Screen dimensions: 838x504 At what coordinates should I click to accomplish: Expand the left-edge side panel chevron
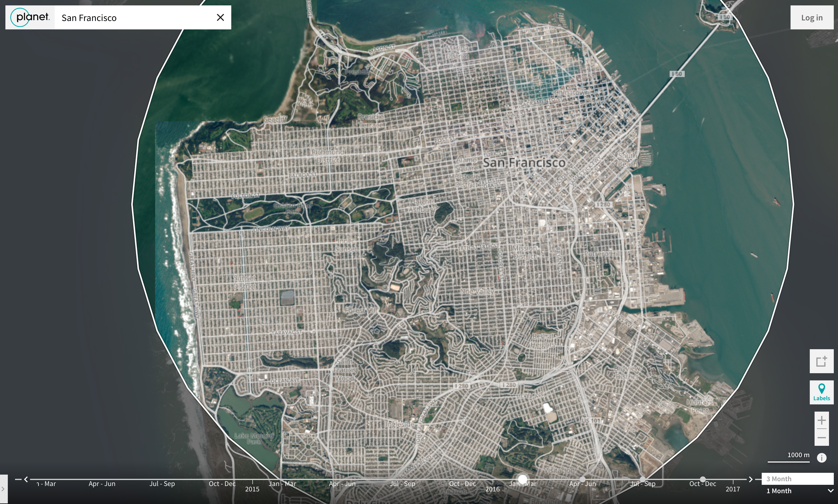click(3, 489)
